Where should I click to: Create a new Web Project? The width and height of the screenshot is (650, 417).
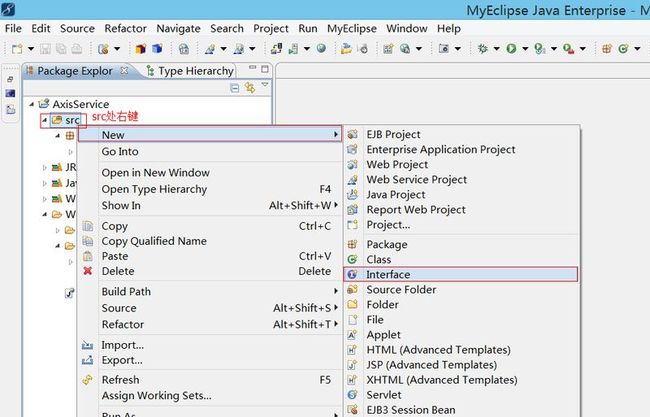461,165
